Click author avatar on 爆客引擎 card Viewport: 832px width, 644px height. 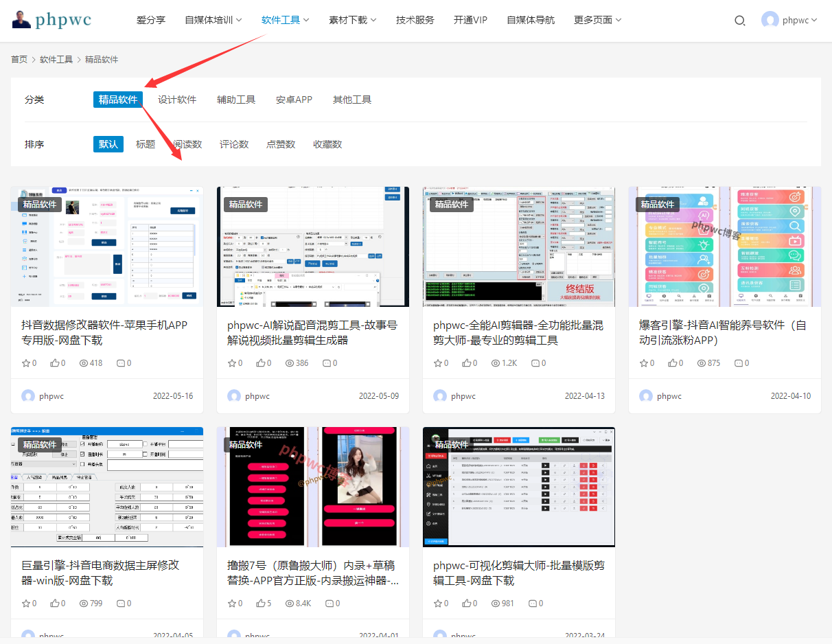coord(646,396)
